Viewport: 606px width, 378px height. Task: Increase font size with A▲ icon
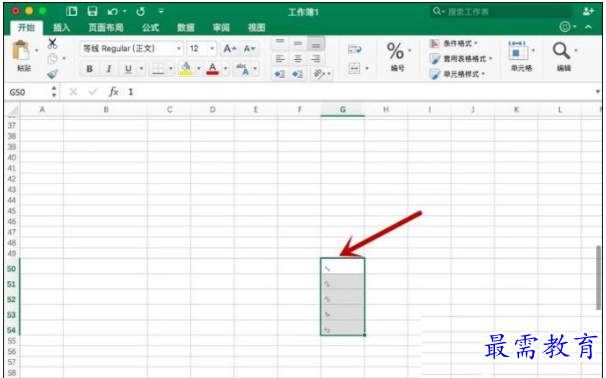coord(230,49)
